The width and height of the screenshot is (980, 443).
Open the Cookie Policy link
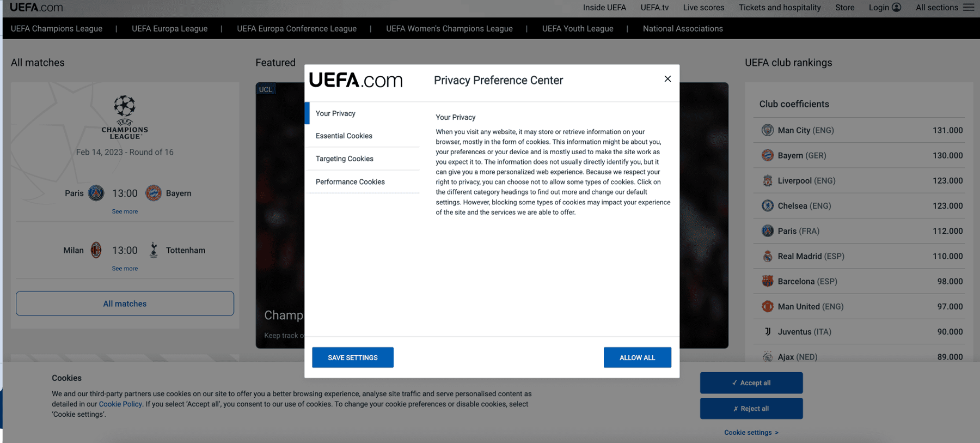tap(120, 404)
